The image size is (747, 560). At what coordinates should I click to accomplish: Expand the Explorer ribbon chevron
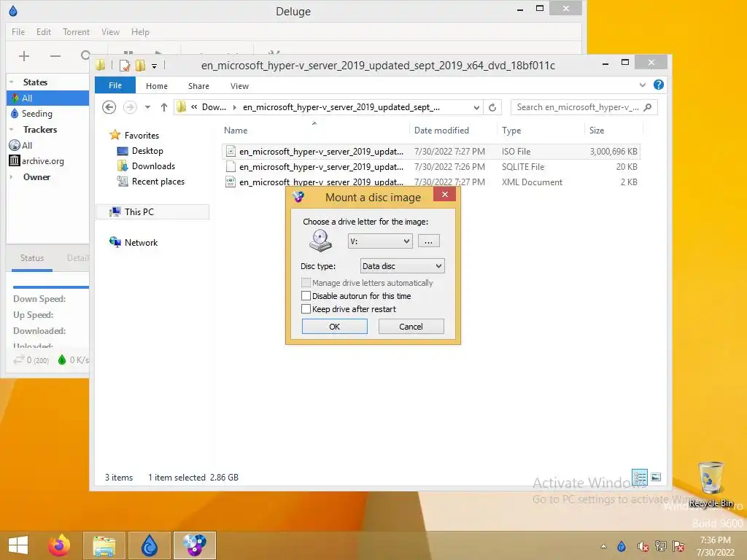642,85
